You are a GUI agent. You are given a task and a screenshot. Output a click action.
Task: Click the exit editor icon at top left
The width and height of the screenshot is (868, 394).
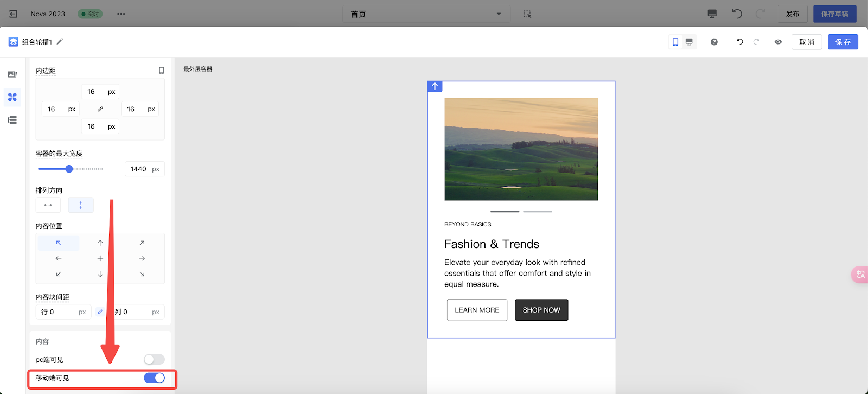click(14, 14)
